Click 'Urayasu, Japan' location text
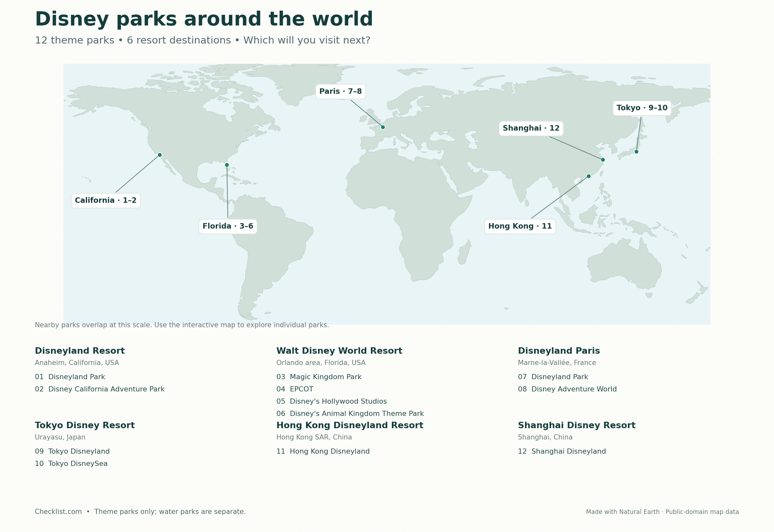Screen dimensions: 774x532 [60, 437]
